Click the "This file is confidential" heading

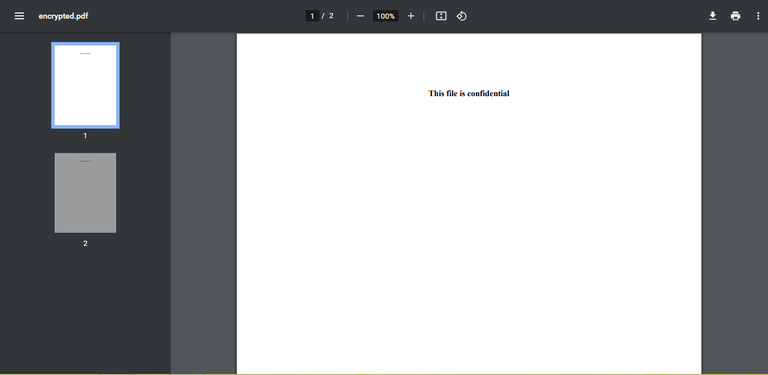click(x=469, y=94)
